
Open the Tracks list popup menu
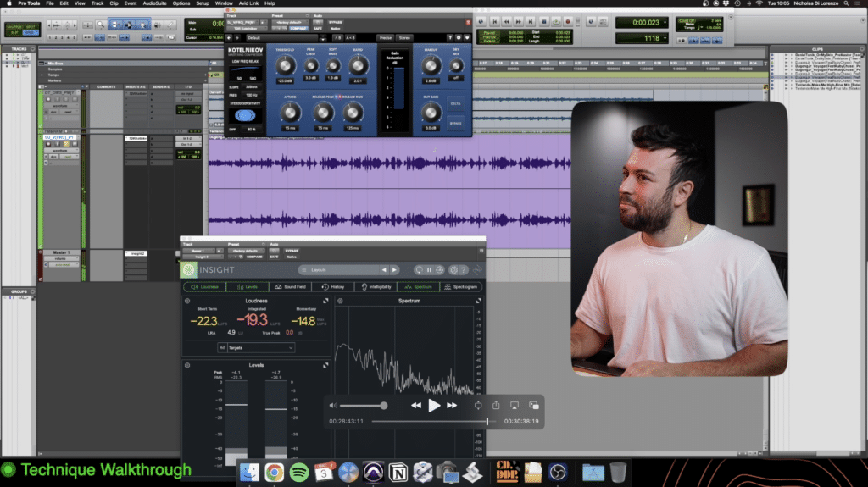pos(33,49)
